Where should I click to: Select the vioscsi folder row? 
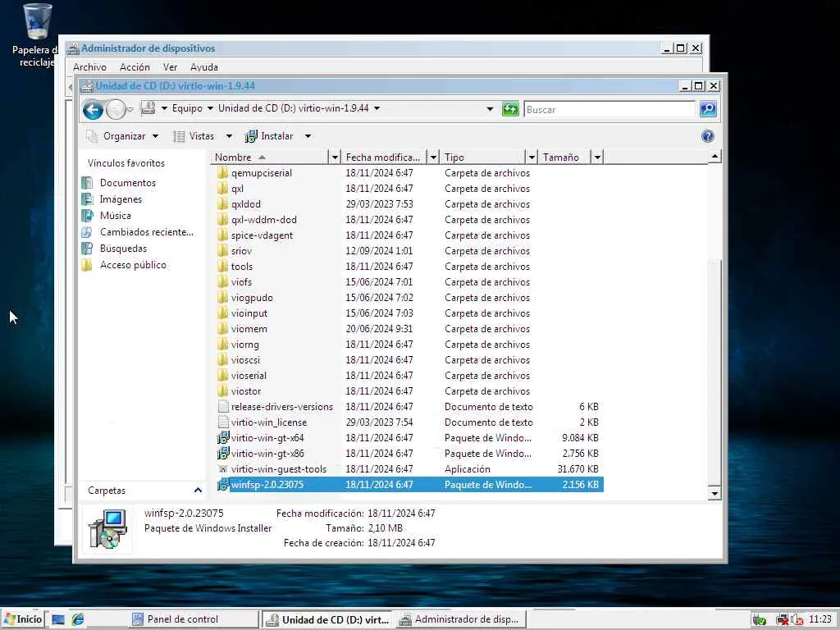pos(409,360)
